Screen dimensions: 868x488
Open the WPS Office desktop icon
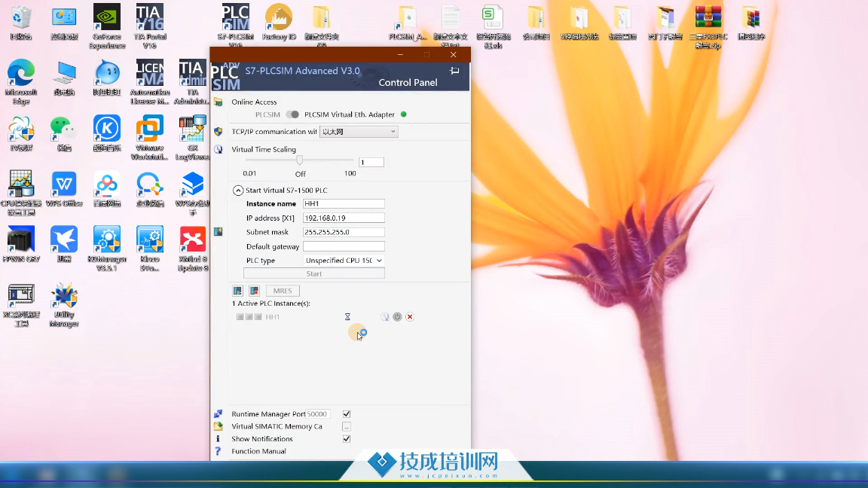point(63,189)
